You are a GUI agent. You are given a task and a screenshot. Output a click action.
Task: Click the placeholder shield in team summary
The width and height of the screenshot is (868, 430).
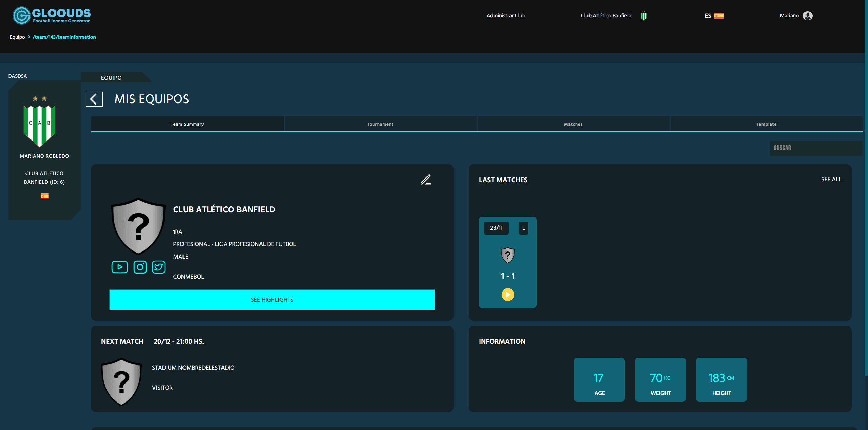point(138,226)
